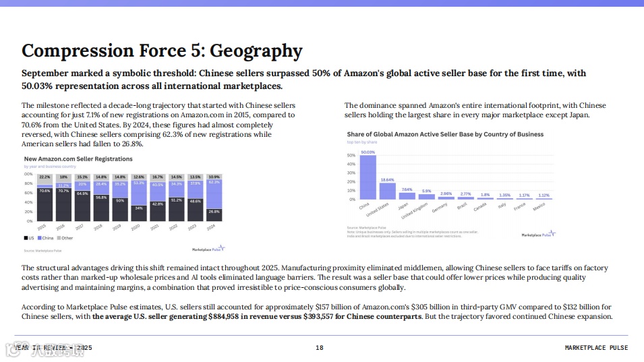
Task: Click the bold sentence starting 'September marked a symbolic threshold'
Action: click(x=304, y=80)
